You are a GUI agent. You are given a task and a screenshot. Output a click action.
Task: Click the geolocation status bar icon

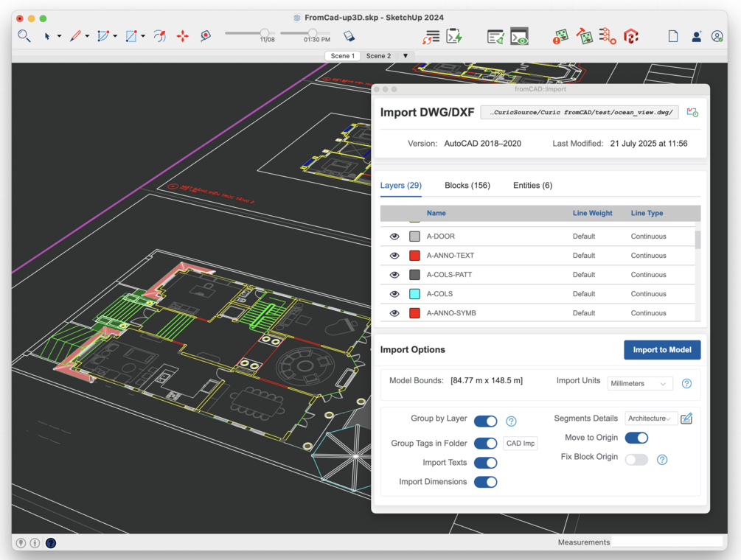(x=21, y=543)
